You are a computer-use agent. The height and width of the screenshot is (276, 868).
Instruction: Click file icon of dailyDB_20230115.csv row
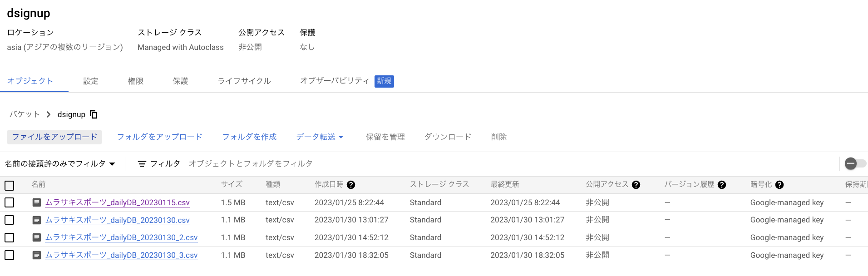pos(37,202)
